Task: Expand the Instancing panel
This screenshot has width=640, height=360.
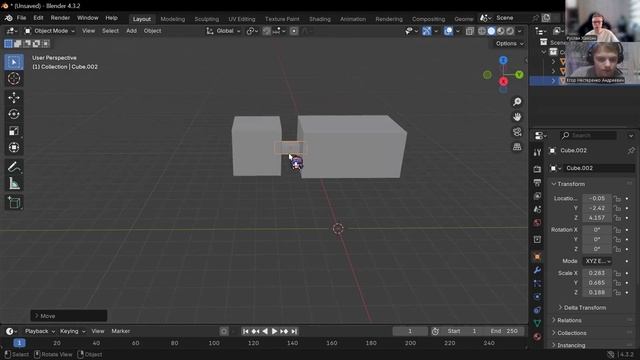Action: click(x=568, y=345)
